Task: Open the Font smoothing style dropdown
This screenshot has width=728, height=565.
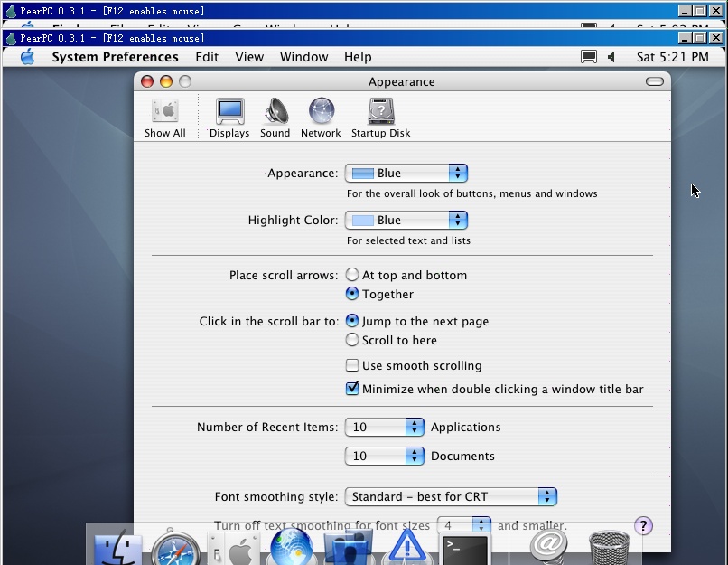Action: (451, 496)
